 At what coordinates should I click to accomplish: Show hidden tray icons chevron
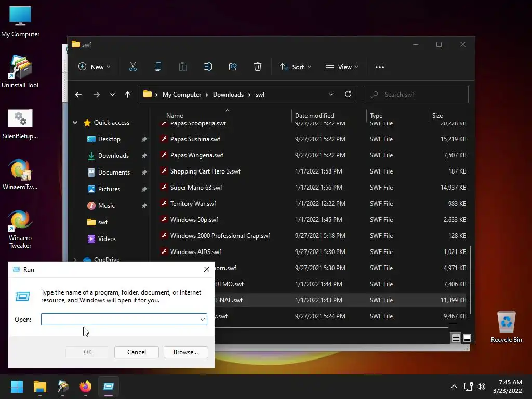coord(454,387)
